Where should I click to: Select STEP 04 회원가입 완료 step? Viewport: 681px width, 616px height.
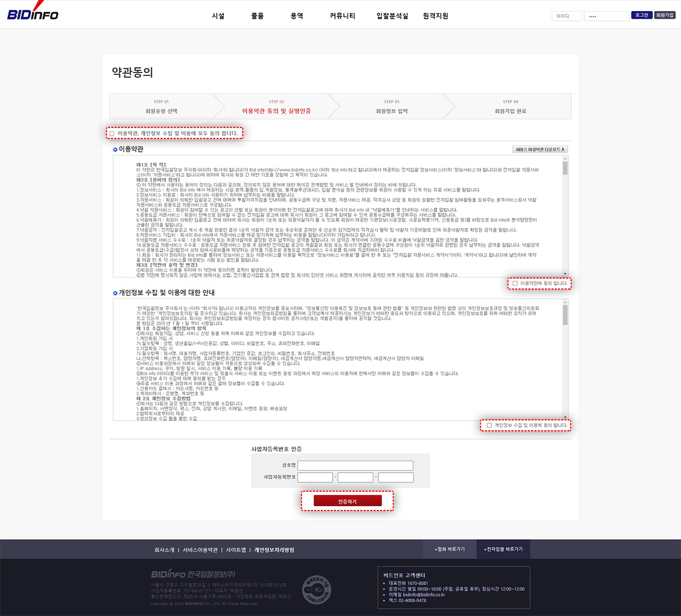(x=510, y=107)
